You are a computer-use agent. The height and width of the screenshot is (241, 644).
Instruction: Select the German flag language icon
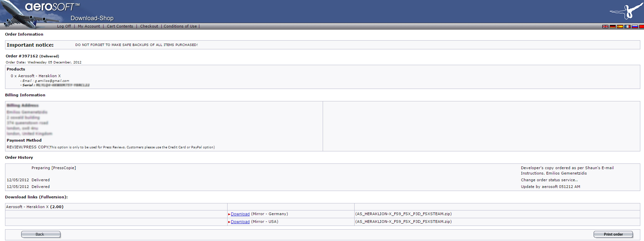tap(612, 27)
